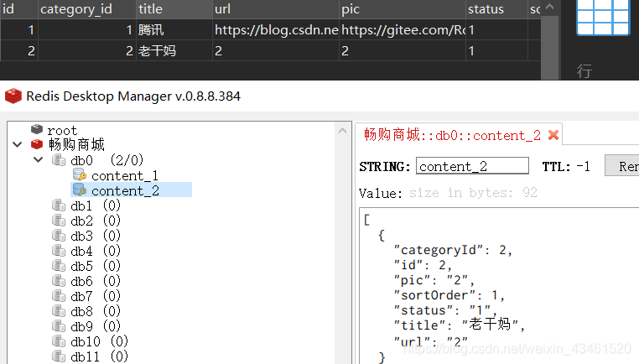The image size is (639, 364).
Task: Click the size in bytes: 92 text
Action: click(x=473, y=192)
